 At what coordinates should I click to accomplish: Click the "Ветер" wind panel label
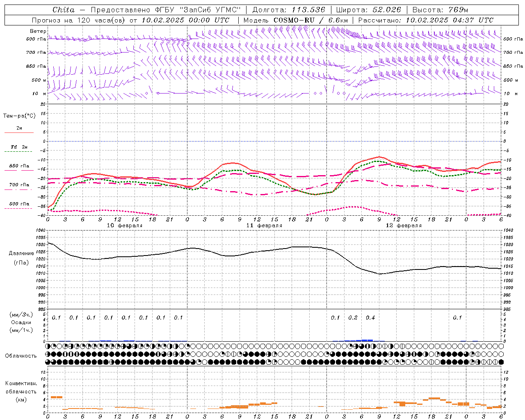pyautogui.click(x=38, y=31)
